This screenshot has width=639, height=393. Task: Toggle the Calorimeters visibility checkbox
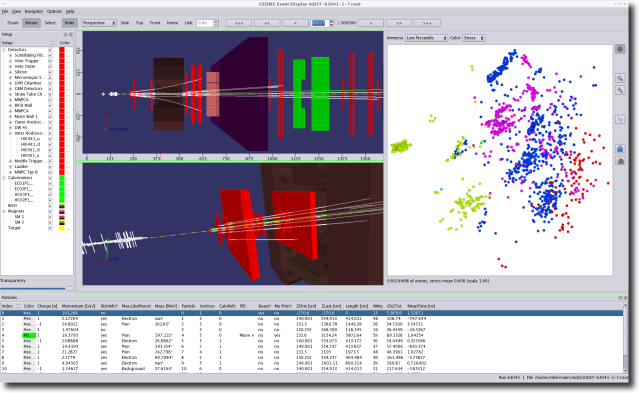(50, 178)
